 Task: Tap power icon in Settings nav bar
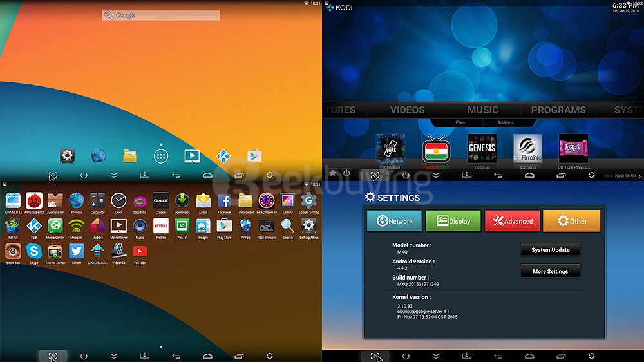(x=406, y=356)
